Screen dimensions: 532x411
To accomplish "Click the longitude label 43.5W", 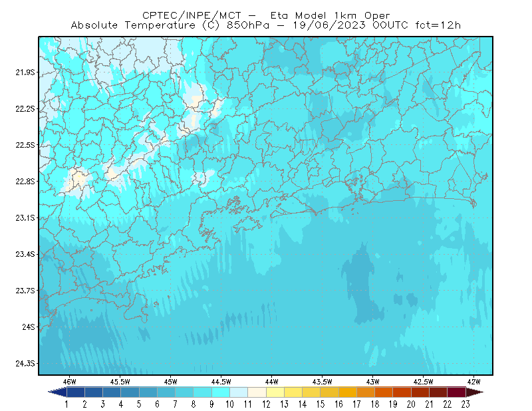I will pos(323,382).
